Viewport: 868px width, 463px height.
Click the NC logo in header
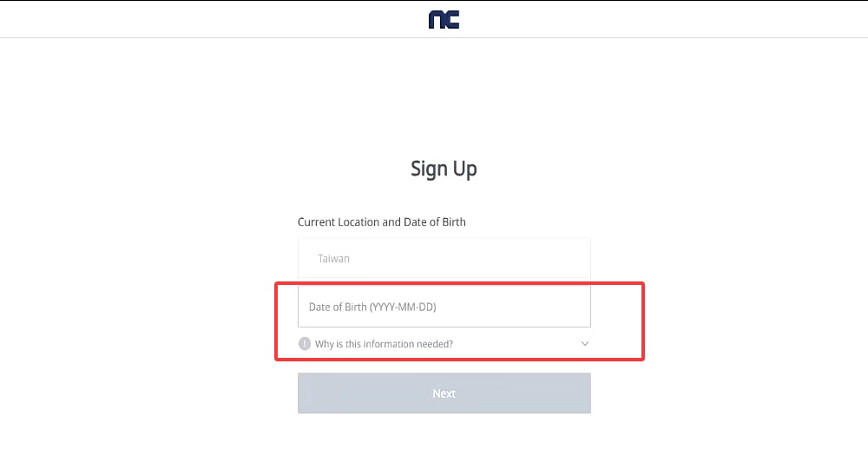tap(444, 19)
